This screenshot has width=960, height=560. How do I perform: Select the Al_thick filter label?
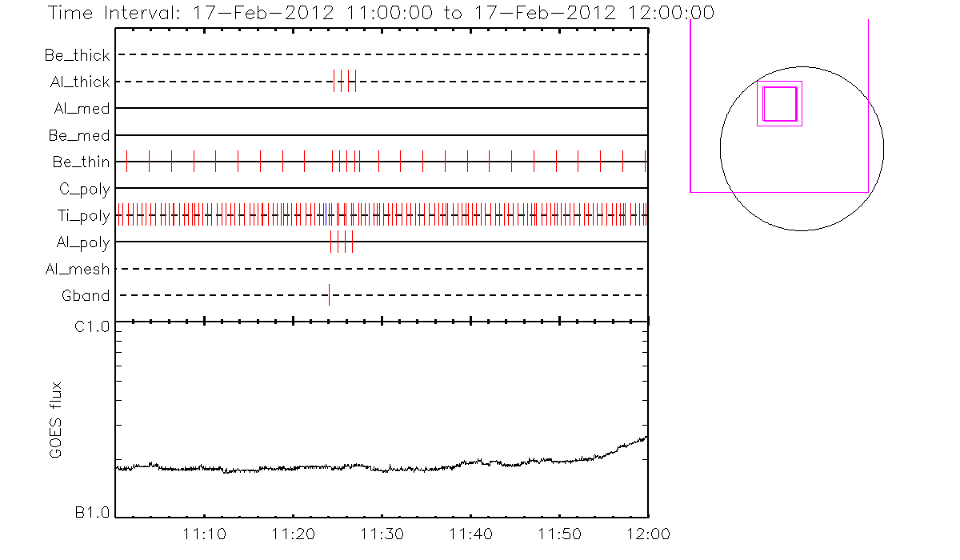[x=78, y=82]
